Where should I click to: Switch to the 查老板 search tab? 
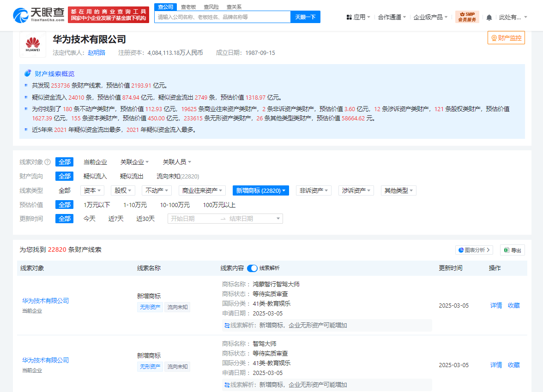point(188,7)
